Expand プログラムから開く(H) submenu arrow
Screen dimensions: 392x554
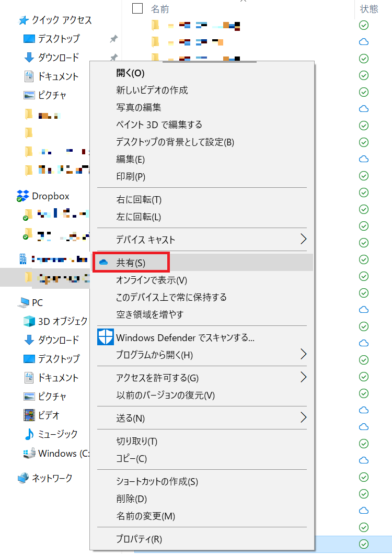[303, 354]
